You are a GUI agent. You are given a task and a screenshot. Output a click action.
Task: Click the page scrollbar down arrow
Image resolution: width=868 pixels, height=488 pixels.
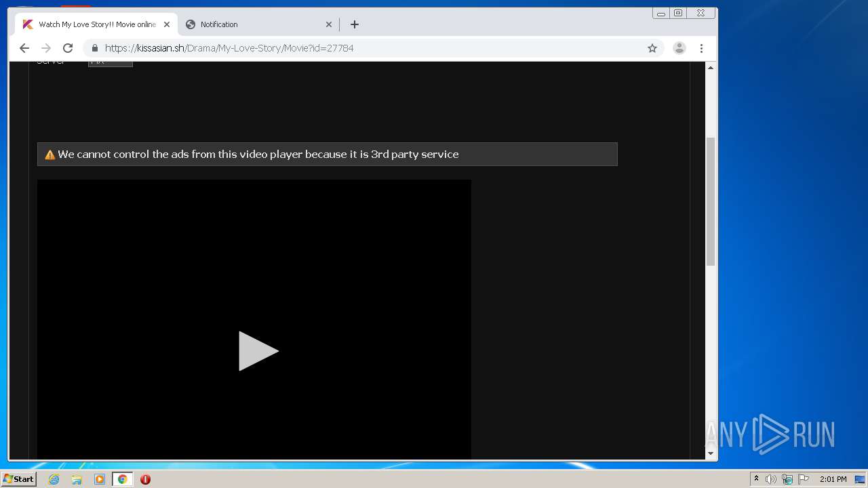(x=711, y=453)
